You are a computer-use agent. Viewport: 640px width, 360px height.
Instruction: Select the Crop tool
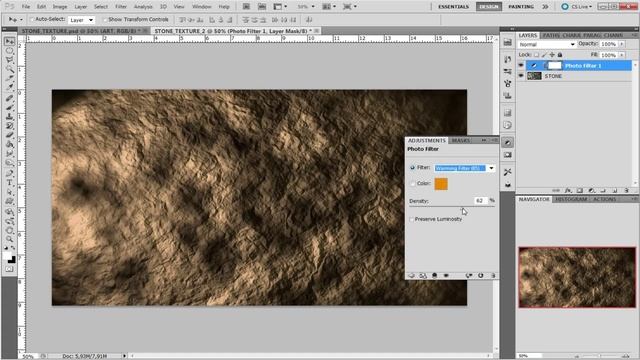(9, 78)
